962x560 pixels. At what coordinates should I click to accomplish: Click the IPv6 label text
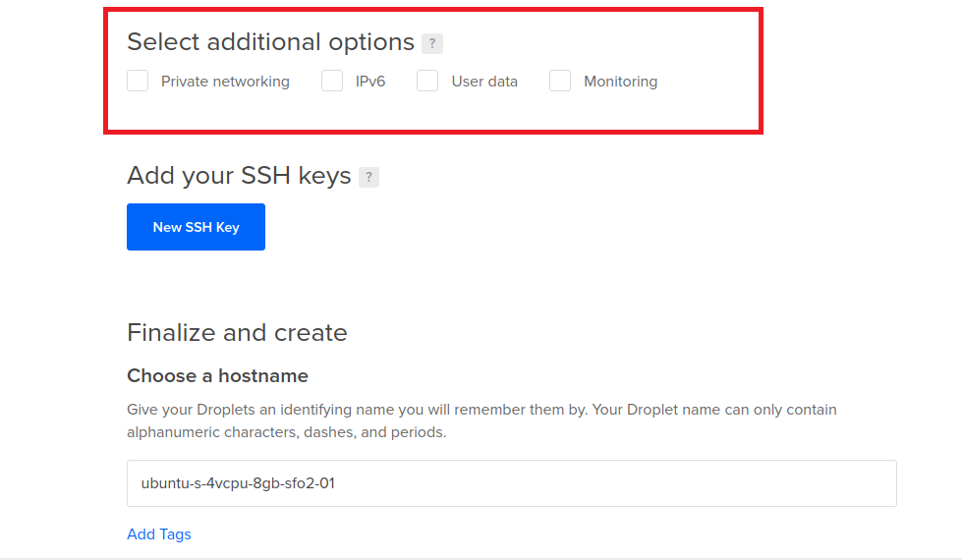point(370,82)
